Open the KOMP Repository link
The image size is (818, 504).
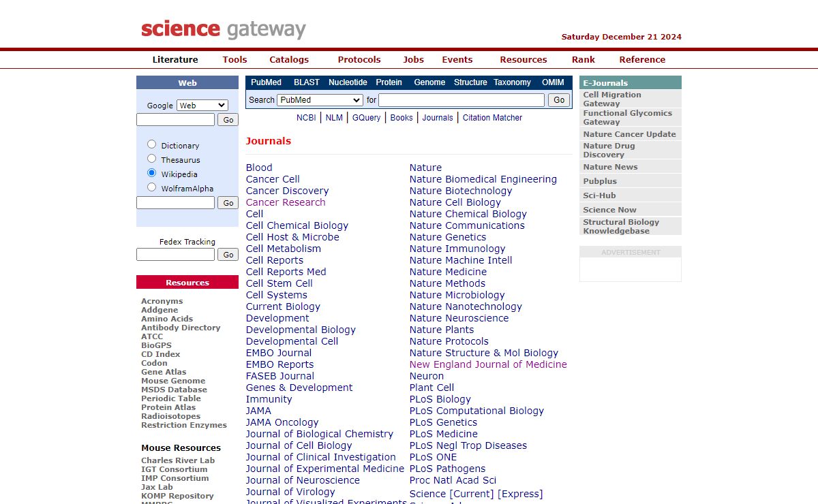(177, 496)
